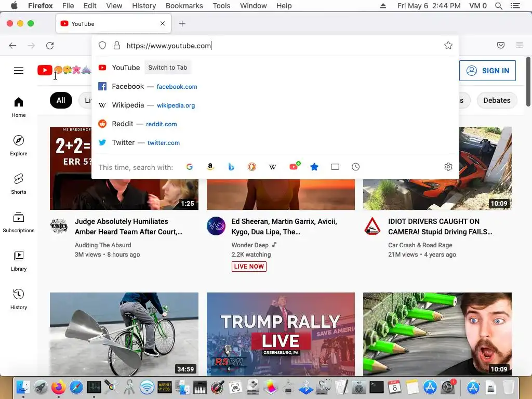Screen dimensions: 532x399
Task: Click the tracking protection shield icon
Action: pyautogui.click(x=102, y=46)
